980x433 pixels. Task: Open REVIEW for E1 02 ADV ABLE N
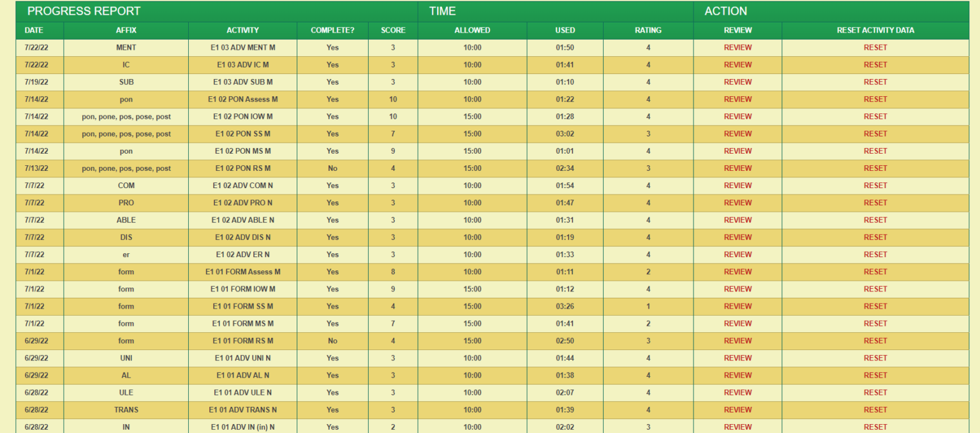point(738,220)
